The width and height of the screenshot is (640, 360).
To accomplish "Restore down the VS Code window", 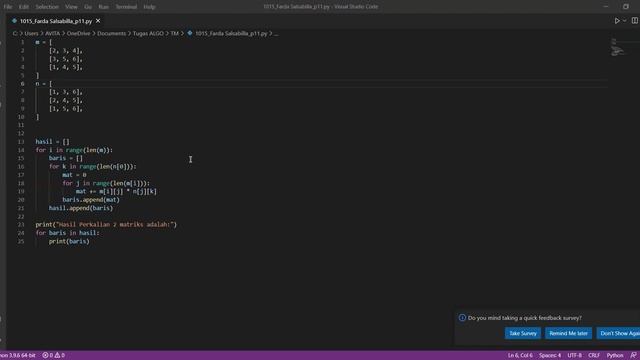I will pyautogui.click(x=626, y=7).
